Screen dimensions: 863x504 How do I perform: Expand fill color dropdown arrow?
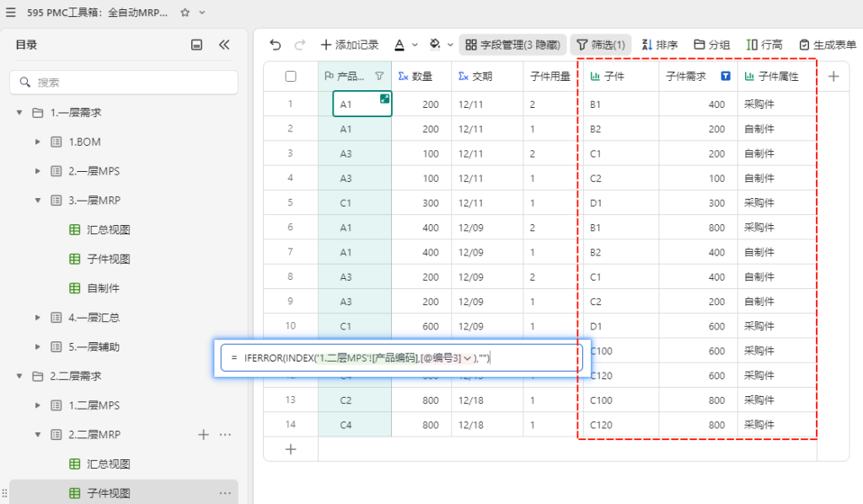450,45
